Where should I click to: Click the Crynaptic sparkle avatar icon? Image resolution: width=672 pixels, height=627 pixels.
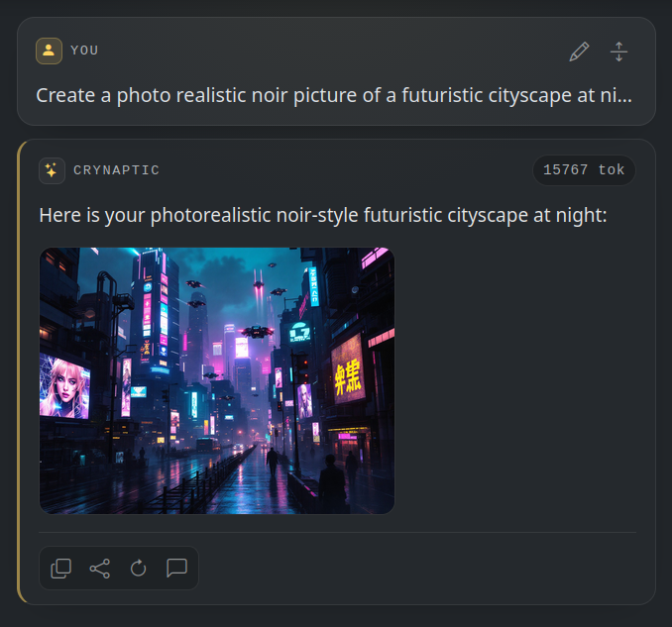(52, 170)
